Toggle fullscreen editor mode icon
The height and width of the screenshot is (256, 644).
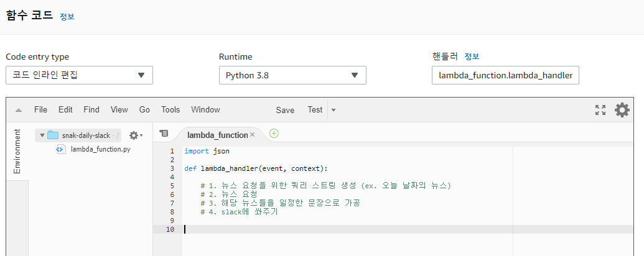[600, 110]
